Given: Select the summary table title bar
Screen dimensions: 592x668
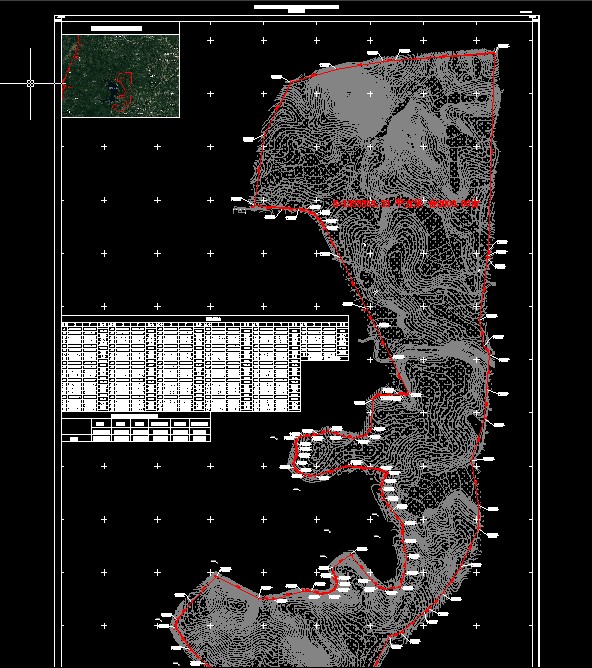Looking at the screenshot, I should (134, 416).
